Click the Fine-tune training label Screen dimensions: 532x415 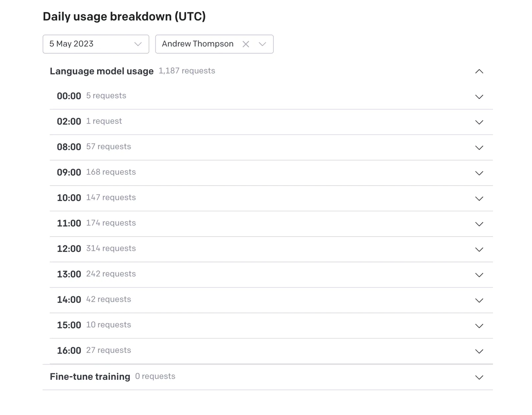[x=90, y=376]
